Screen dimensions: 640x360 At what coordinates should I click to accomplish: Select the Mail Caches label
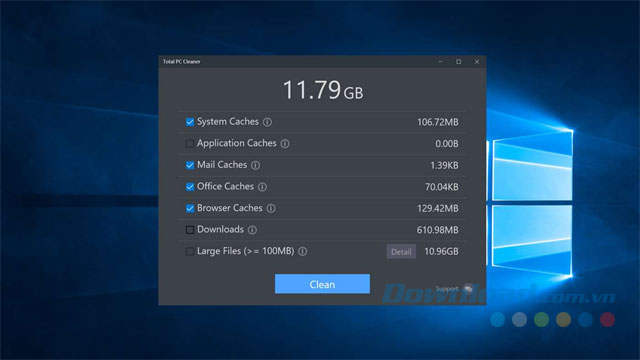(222, 165)
